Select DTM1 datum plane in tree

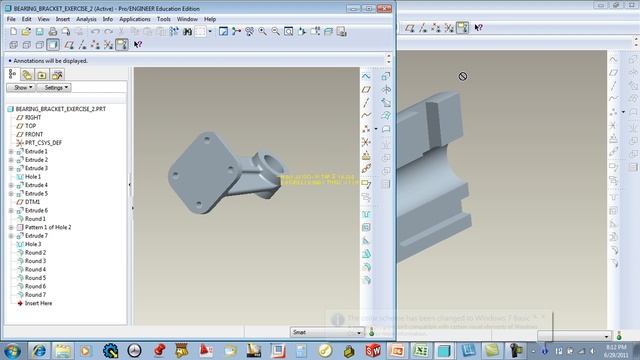(x=32, y=202)
